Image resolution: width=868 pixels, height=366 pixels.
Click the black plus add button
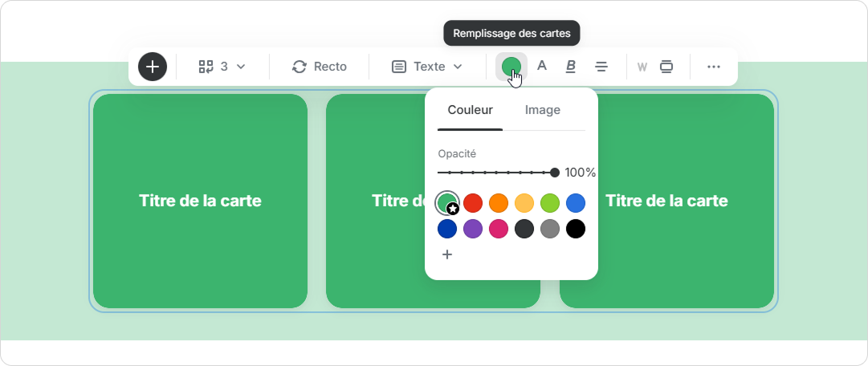tap(153, 67)
